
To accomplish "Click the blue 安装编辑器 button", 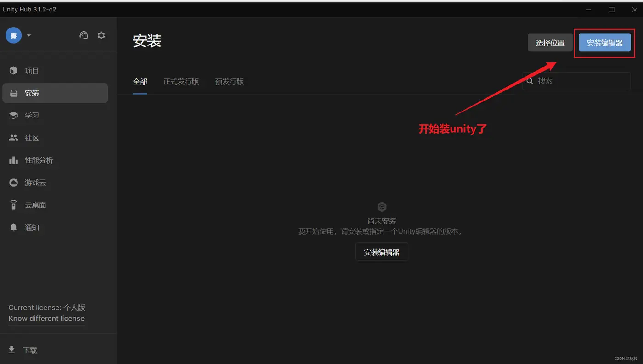I will (604, 43).
